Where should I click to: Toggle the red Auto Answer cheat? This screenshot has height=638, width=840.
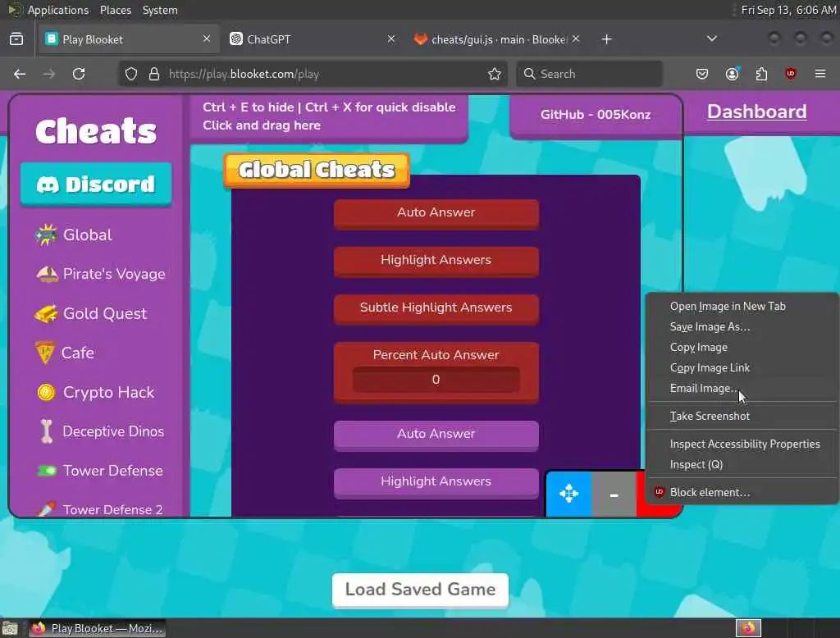click(436, 213)
